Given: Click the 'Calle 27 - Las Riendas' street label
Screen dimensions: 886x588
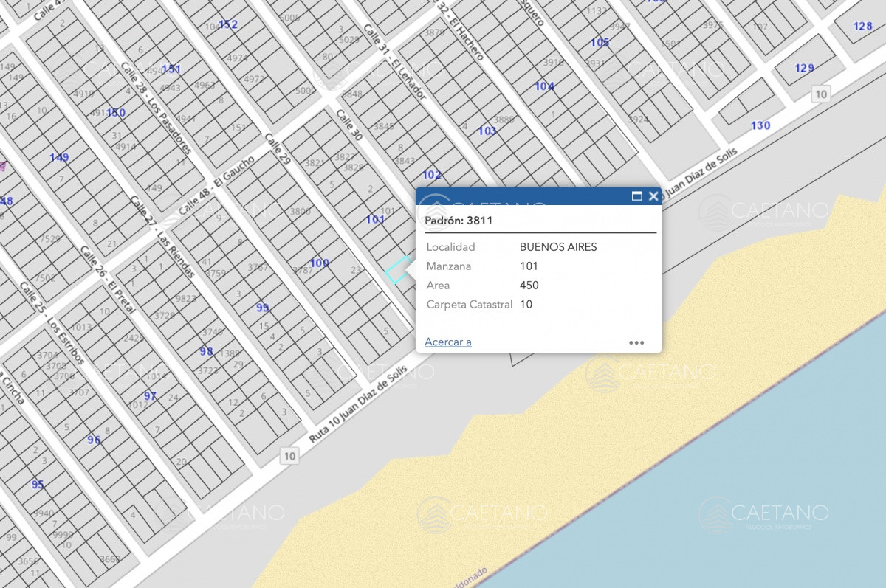Looking at the screenshot, I should [x=162, y=236].
